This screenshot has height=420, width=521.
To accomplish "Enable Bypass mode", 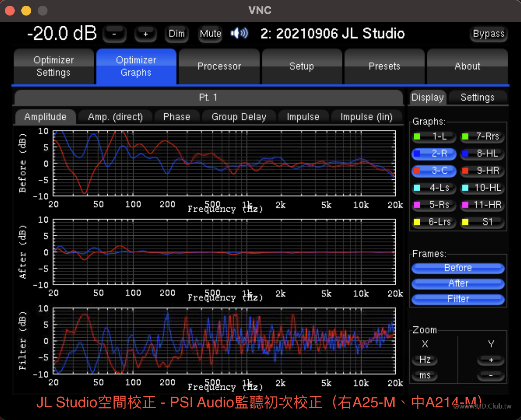I will [x=488, y=34].
